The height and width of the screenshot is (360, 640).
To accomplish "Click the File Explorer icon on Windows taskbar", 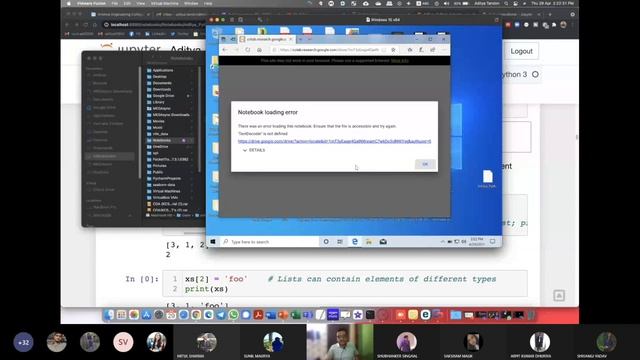I will [369, 242].
